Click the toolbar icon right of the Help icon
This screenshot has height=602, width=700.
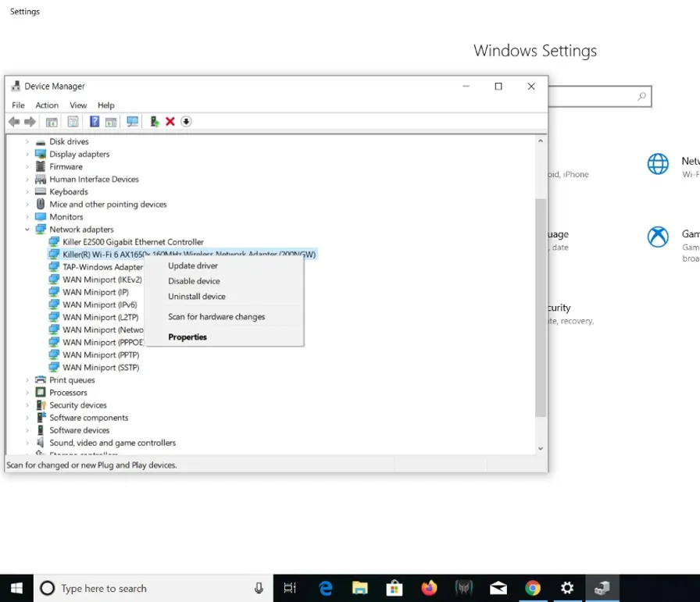coord(111,121)
